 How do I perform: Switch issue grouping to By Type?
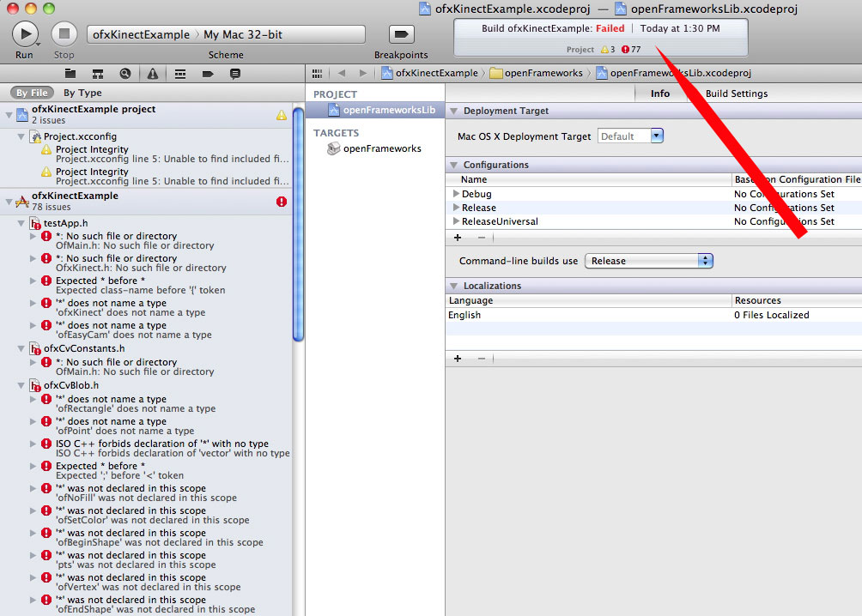pos(82,93)
